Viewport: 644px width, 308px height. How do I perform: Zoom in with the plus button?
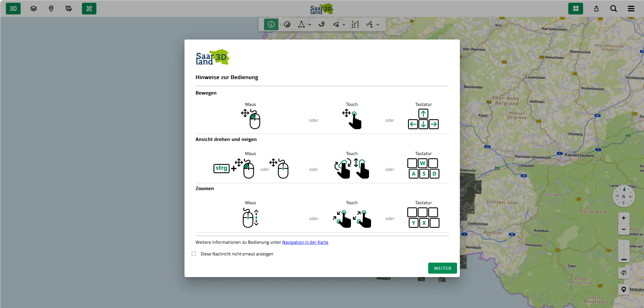[624, 218]
